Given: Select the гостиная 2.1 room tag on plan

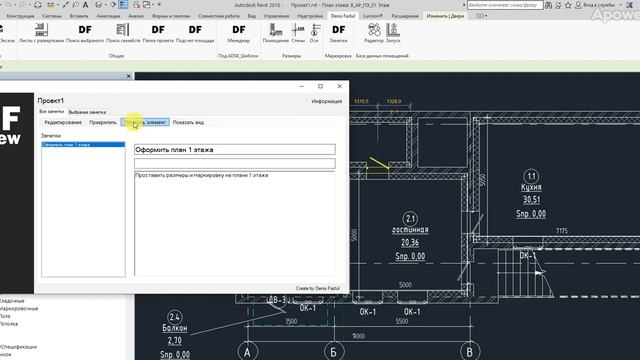Looking at the screenshot, I should point(410,236).
